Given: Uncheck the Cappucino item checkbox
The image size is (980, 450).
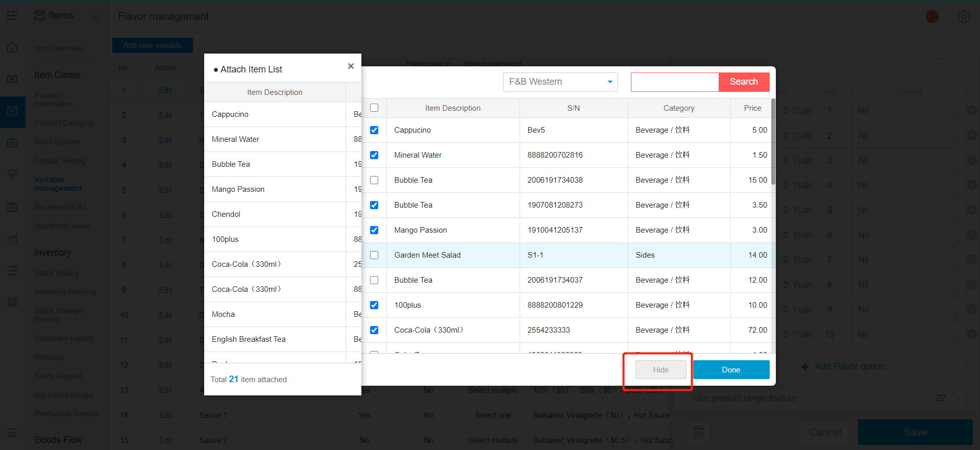Looking at the screenshot, I should tap(374, 130).
